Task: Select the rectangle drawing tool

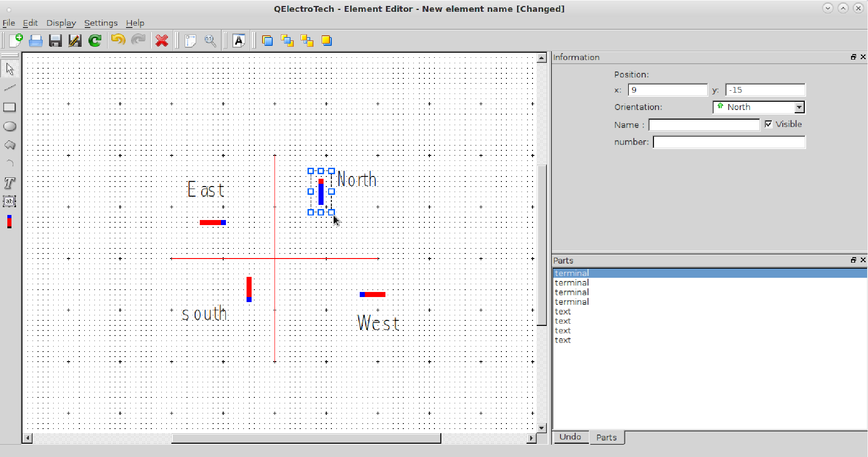Action: tap(10, 107)
